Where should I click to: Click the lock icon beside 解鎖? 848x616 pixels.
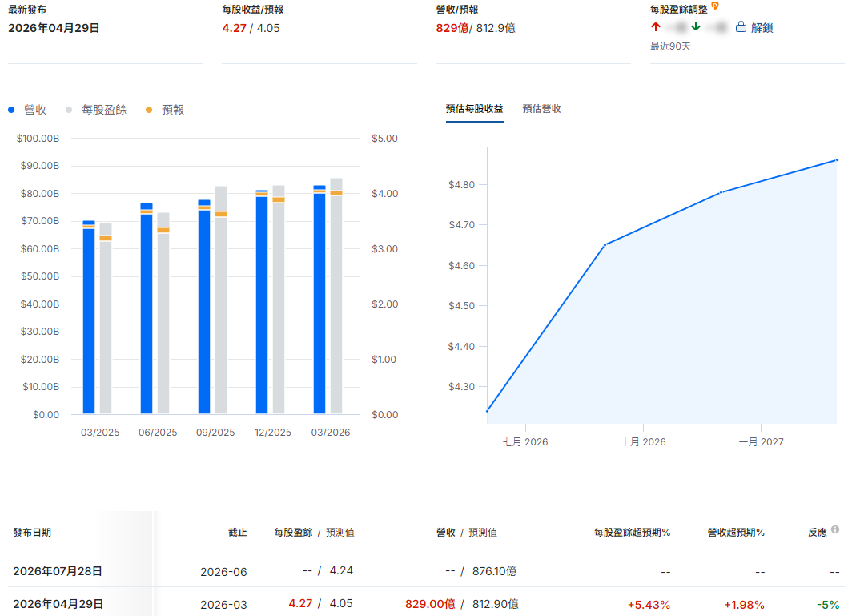(741, 27)
